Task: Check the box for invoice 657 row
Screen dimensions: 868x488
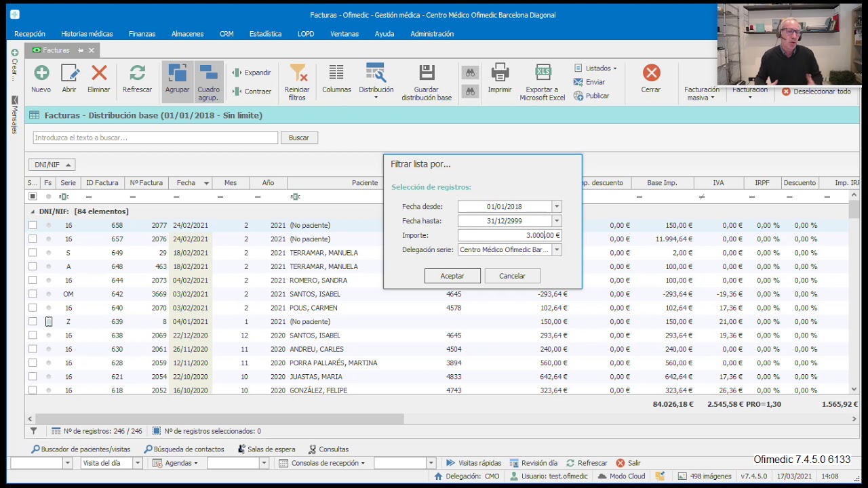Action: (33, 239)
